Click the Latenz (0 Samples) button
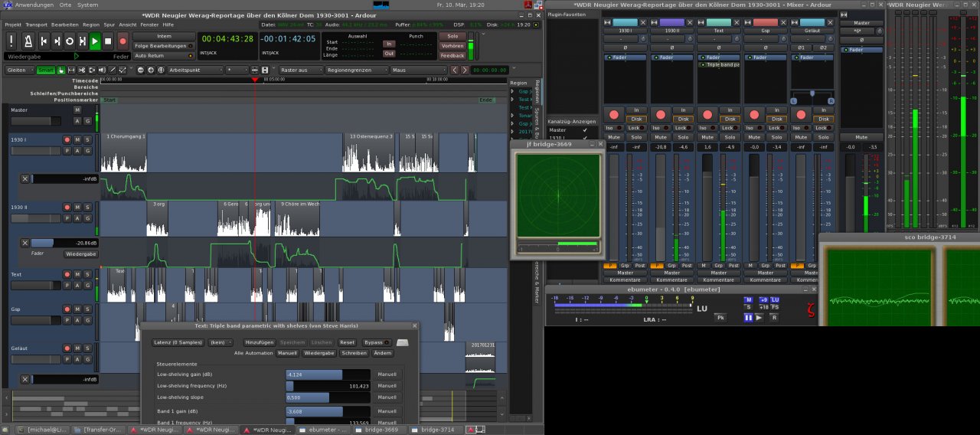 (178, 342)
